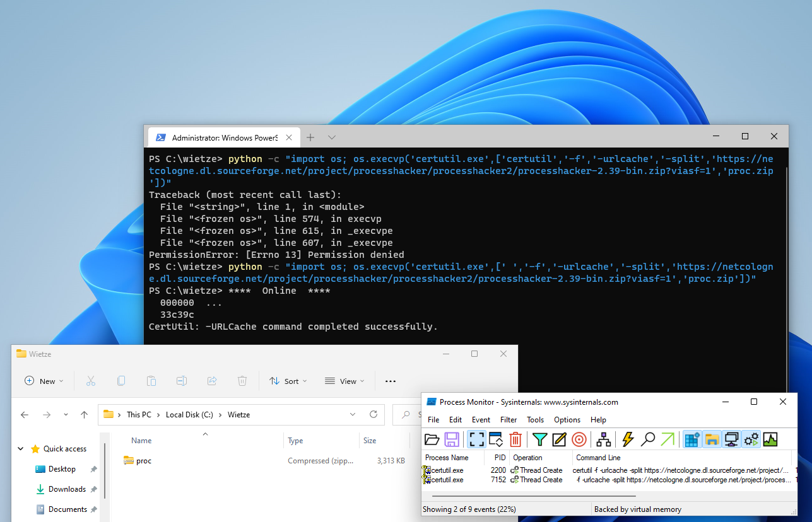The image size is (812, 522).
Task: Open the See more ellipsis menu in File Explorer
Action: pyautogui.click(x=391, y=381)
